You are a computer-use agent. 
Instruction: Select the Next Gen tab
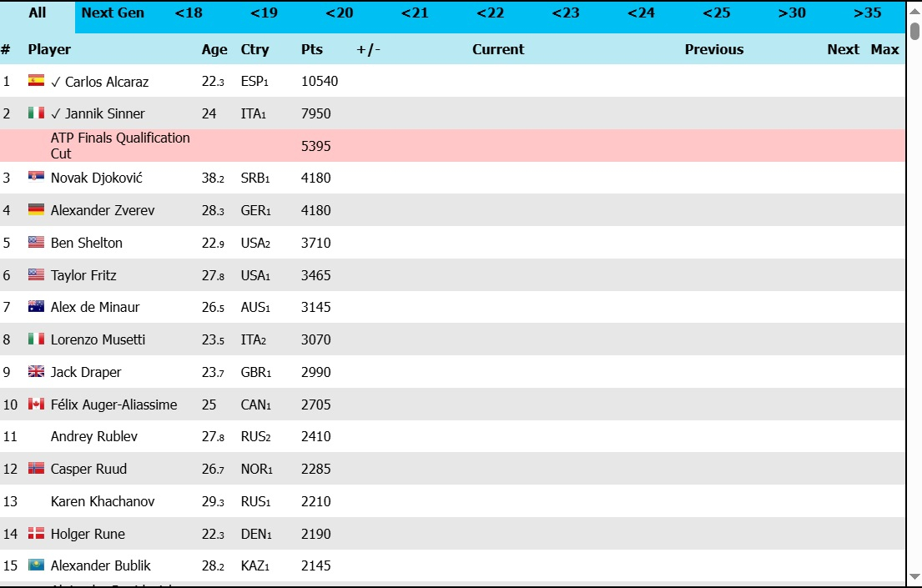pos(113,13)
